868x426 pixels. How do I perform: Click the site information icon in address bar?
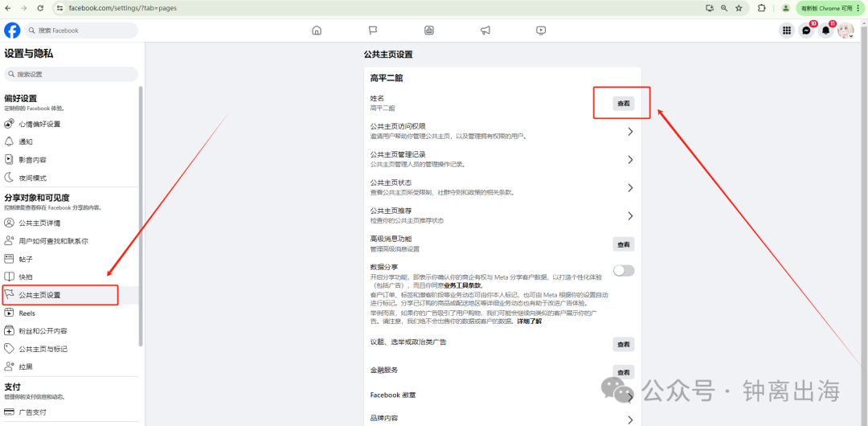point(59,8)
